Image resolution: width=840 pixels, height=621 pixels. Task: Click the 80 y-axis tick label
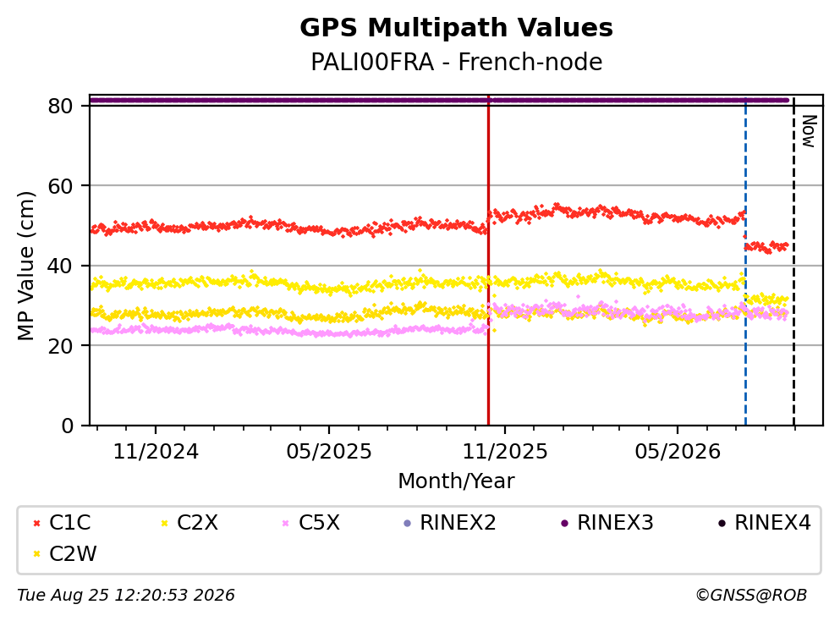pos(60,106)
